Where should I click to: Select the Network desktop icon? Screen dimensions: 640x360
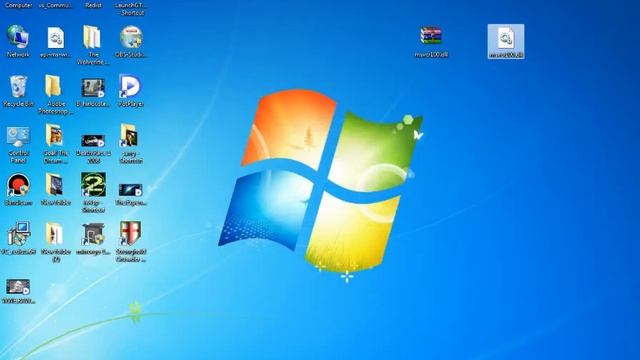pyautogui.click(x=18, y=41)
